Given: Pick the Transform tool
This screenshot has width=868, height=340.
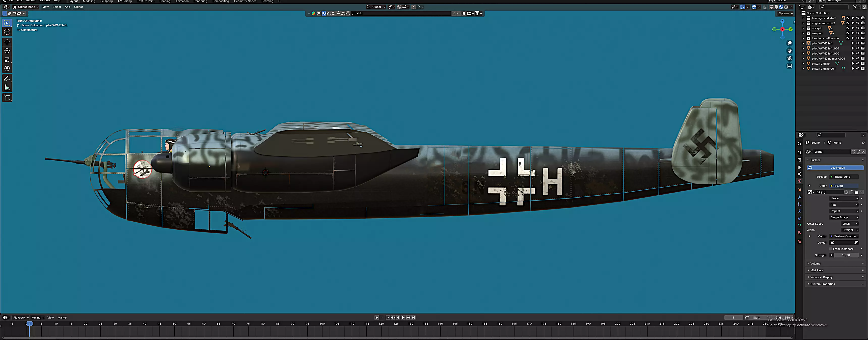Looking at the screenshot, I should point(7,68).
